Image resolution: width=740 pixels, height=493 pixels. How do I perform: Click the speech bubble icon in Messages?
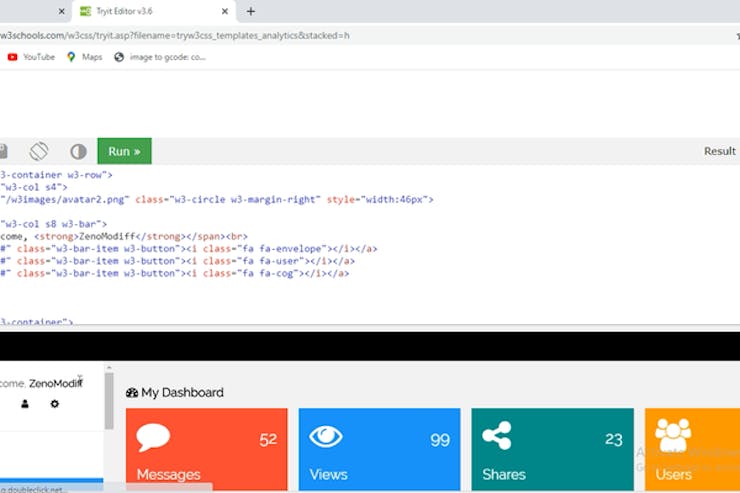point(153,437)
